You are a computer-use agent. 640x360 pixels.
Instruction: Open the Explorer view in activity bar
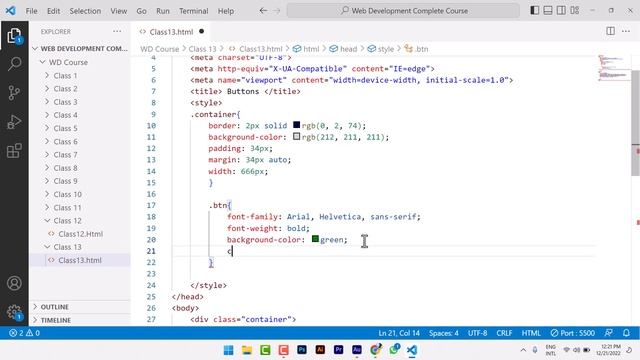[14, 36]
